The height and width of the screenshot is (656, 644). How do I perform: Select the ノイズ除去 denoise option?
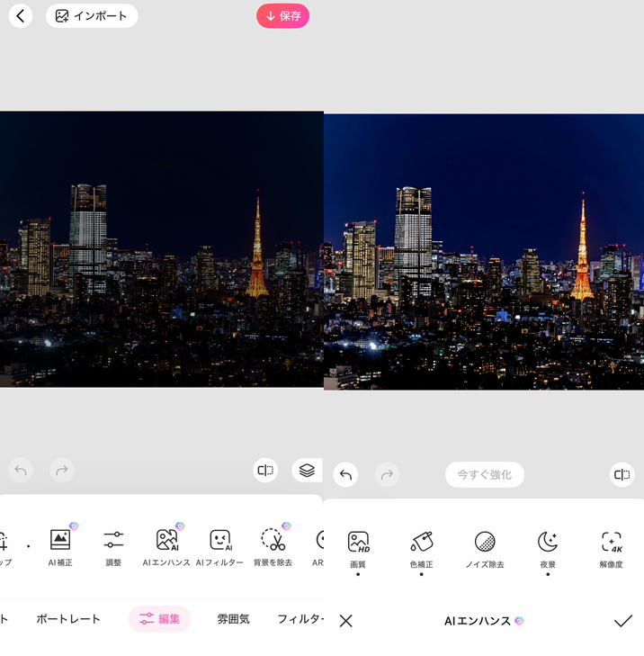pyautogui.click(x=485, y=549)
